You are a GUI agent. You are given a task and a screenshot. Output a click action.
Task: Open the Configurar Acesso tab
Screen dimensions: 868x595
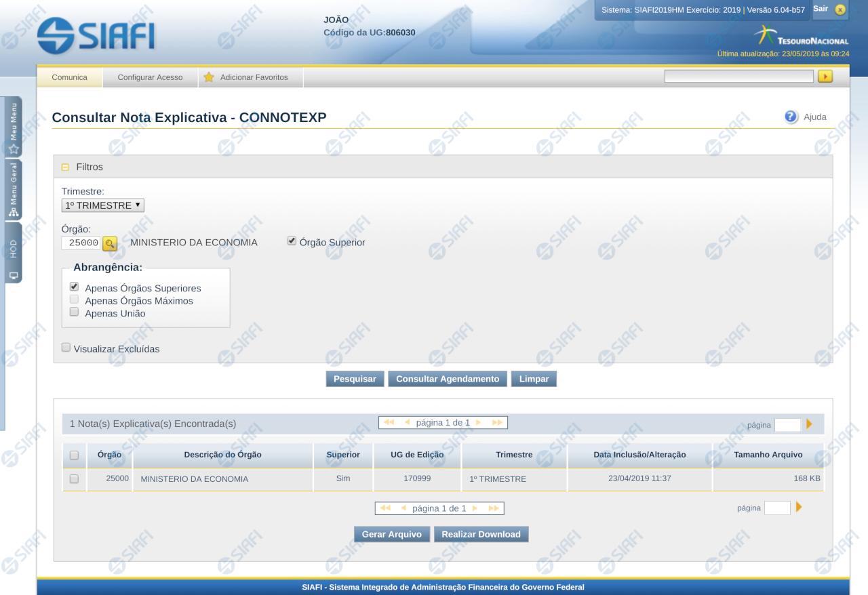point(150,77)
